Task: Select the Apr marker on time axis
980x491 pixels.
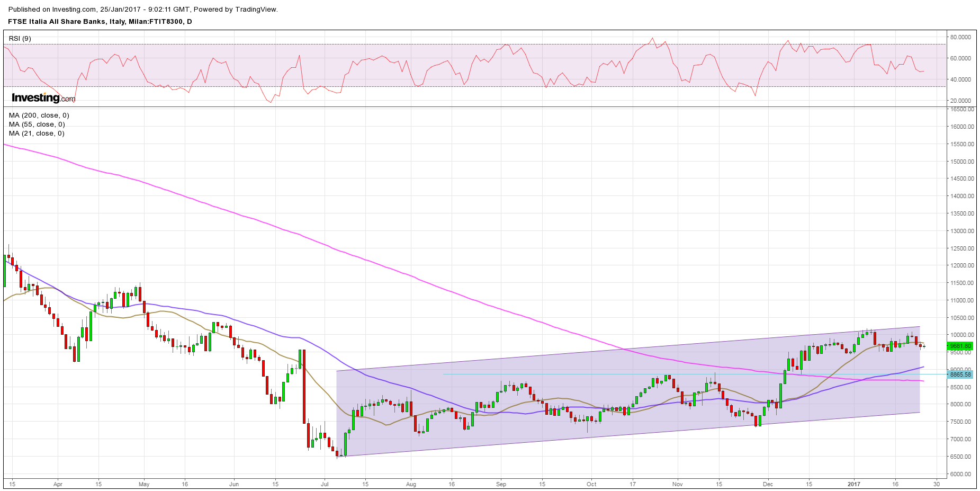Action: 58,484
